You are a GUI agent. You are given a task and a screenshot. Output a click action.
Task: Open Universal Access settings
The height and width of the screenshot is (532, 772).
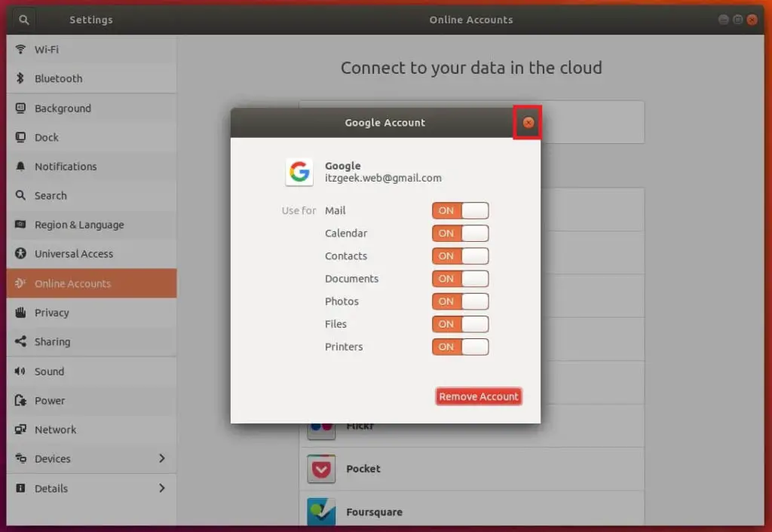point(91,253)
